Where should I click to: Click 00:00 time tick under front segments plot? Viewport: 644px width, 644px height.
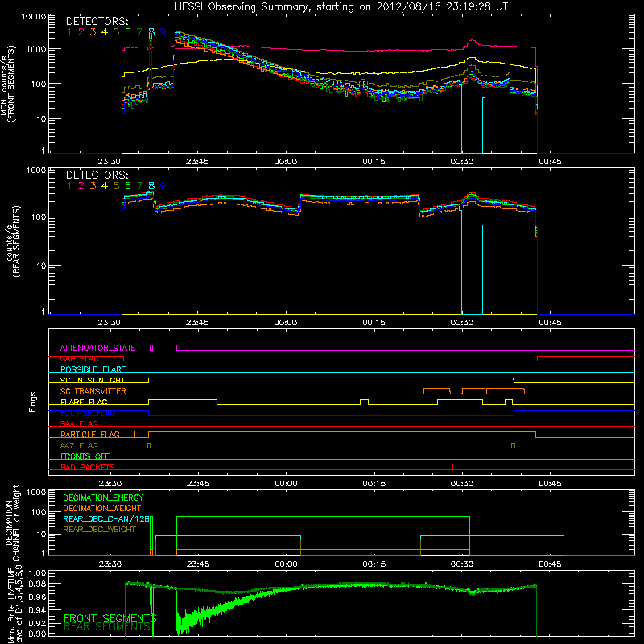[286, 162]
